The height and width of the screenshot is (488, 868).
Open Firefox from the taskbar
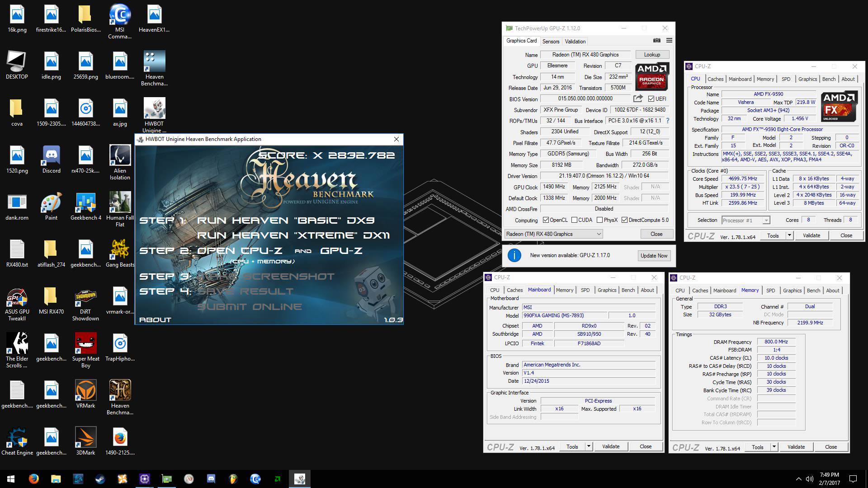pyautogui.click(x=33, y=479)
